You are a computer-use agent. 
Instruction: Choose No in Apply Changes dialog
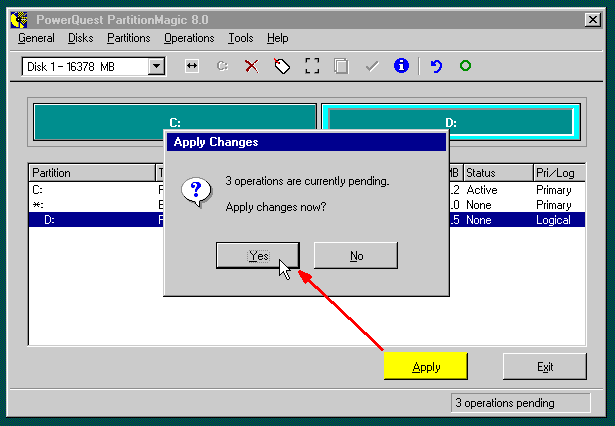click(x=356, y=255)
